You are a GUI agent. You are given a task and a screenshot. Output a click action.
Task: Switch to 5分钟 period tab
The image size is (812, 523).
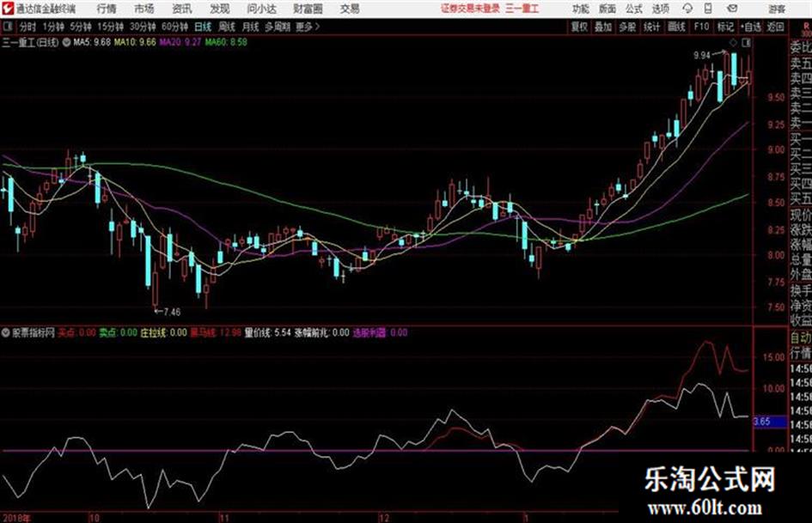tap(80, 27)
